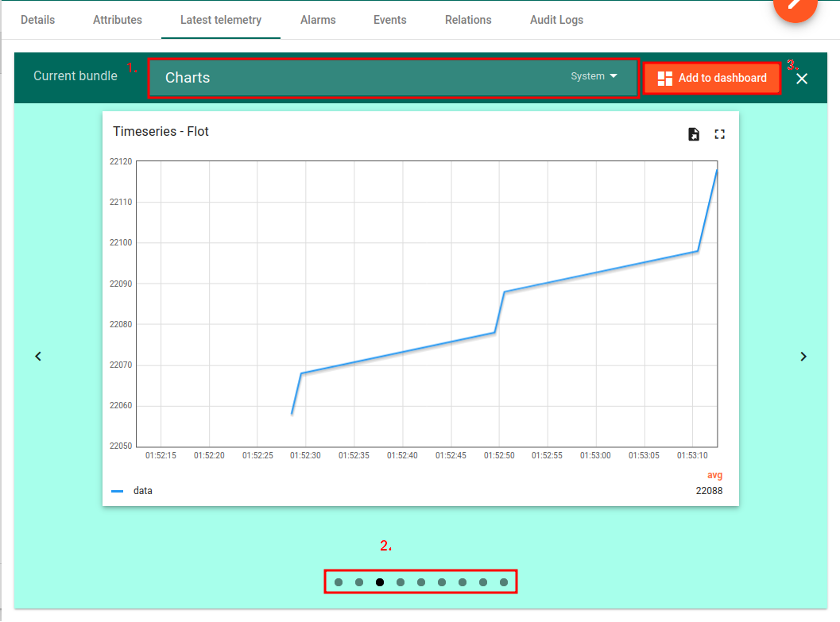This screenshot has width=840, height=622.
Task: Close the Current bundle panel
Action: click(x=802, y=79)
